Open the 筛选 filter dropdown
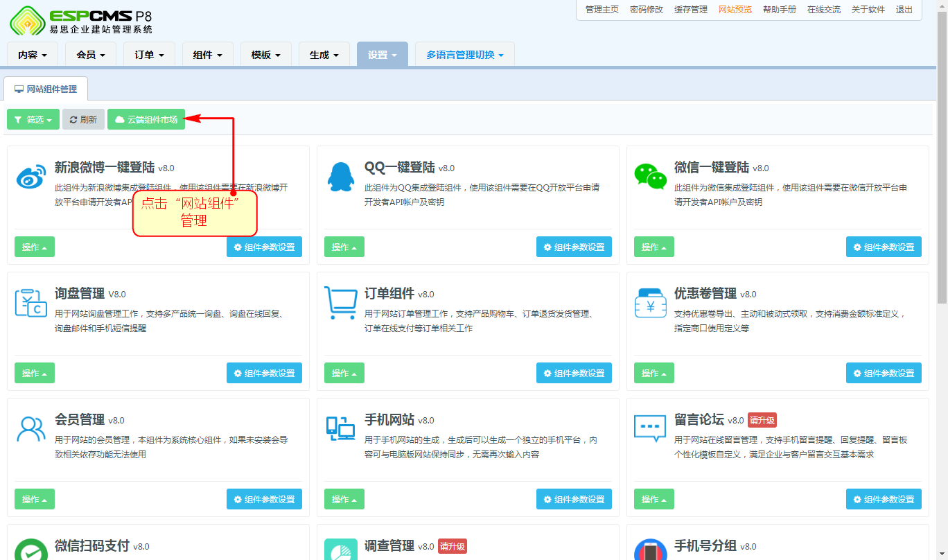Image resolution: width=948 pixels, height=560 pixels. 33,119
